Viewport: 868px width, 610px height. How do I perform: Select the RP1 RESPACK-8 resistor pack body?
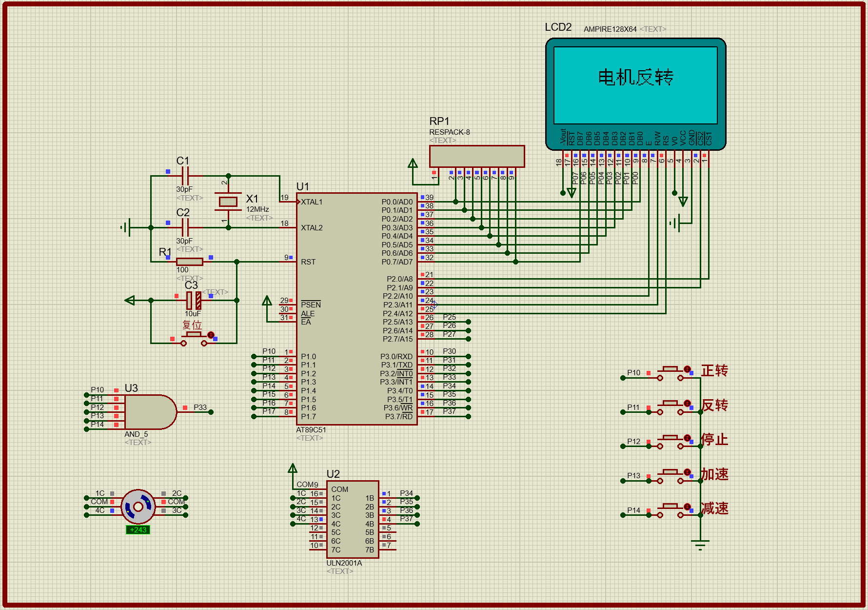[477, 156]
